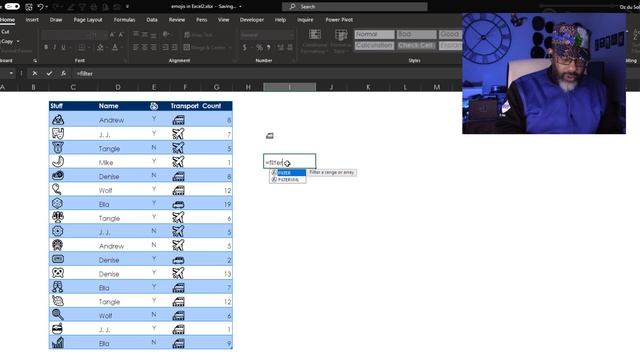Viewport: 640px width, 360px height.
Task: Open the Format as Table menu
Action: pos(341,41)
